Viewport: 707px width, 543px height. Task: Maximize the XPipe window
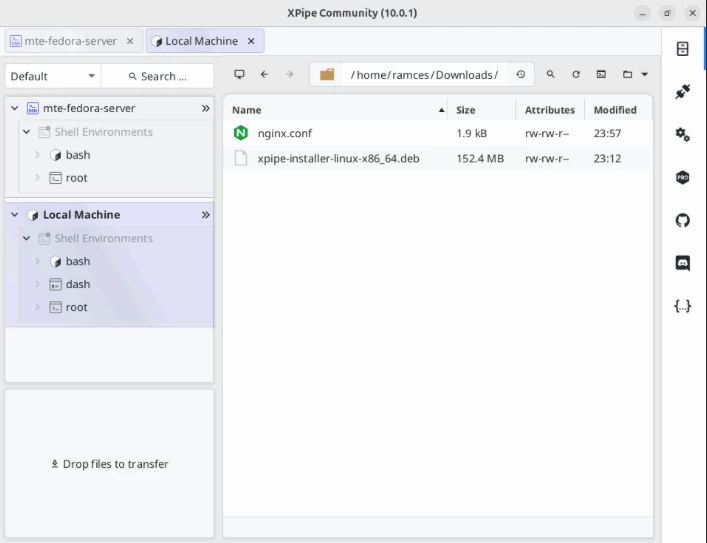pyautogui.click(x=667, y=13)
